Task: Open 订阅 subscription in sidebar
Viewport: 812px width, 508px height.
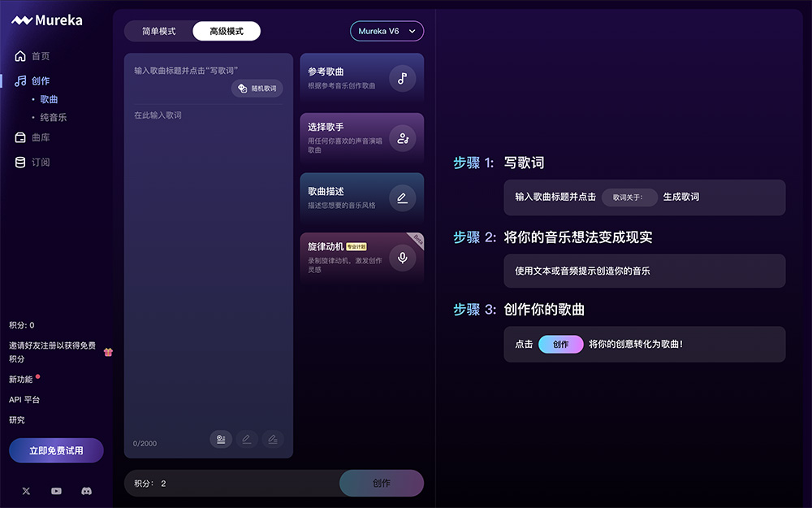Action: coord(32,163)
